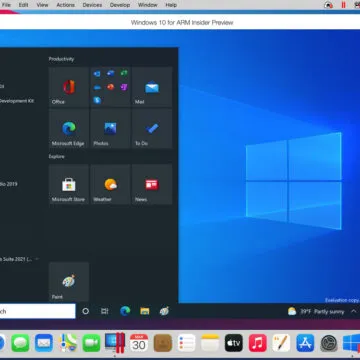Open the News tile

pos(152,184)
